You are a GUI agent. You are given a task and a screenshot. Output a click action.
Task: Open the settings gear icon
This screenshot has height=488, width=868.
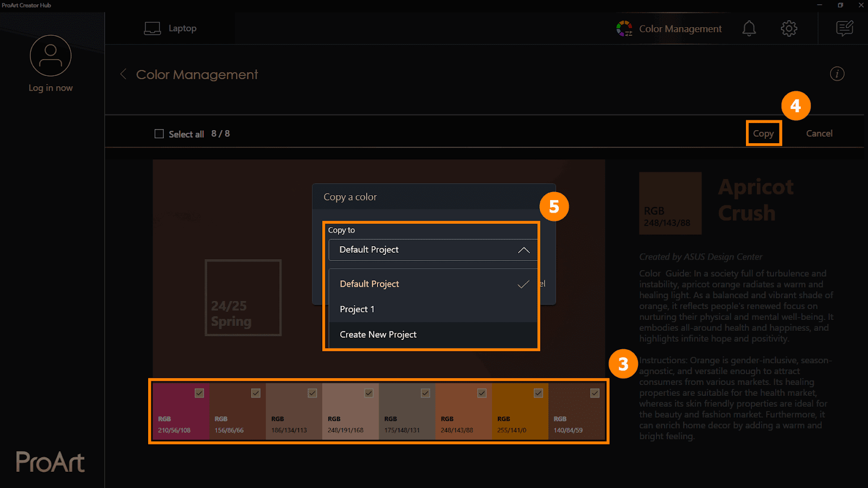pyautogui.click(x=789, y=28)
